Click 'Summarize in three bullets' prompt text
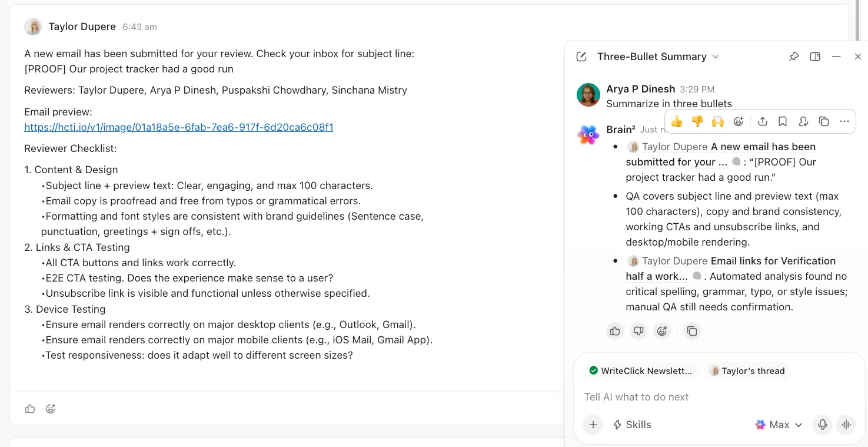The width and height of the screenshot is (868, 447). (669, 104)
